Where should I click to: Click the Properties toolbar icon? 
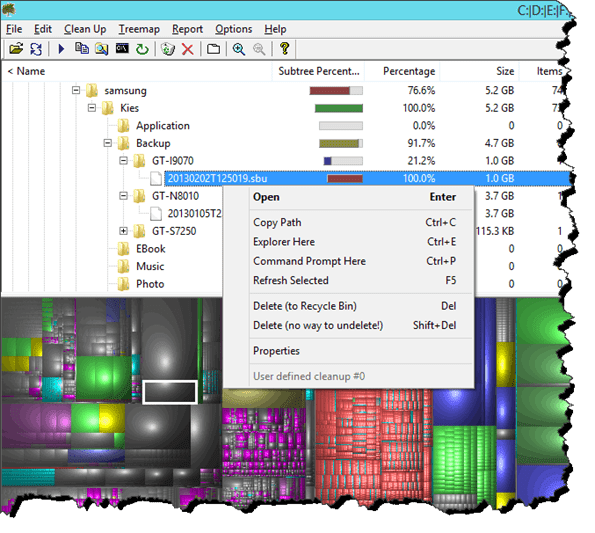(x=213, y=49)
